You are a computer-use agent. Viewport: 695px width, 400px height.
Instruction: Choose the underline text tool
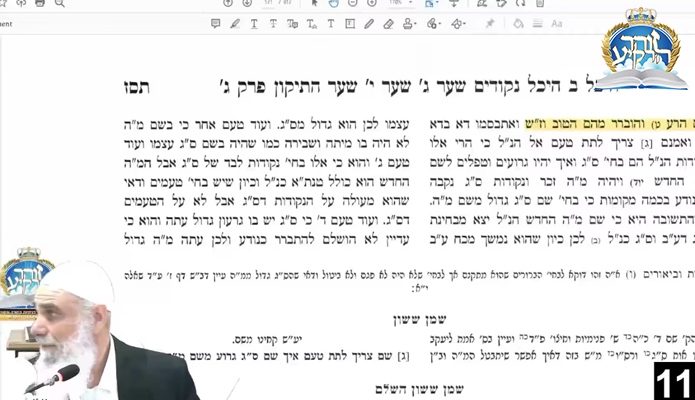click(254, 24)
